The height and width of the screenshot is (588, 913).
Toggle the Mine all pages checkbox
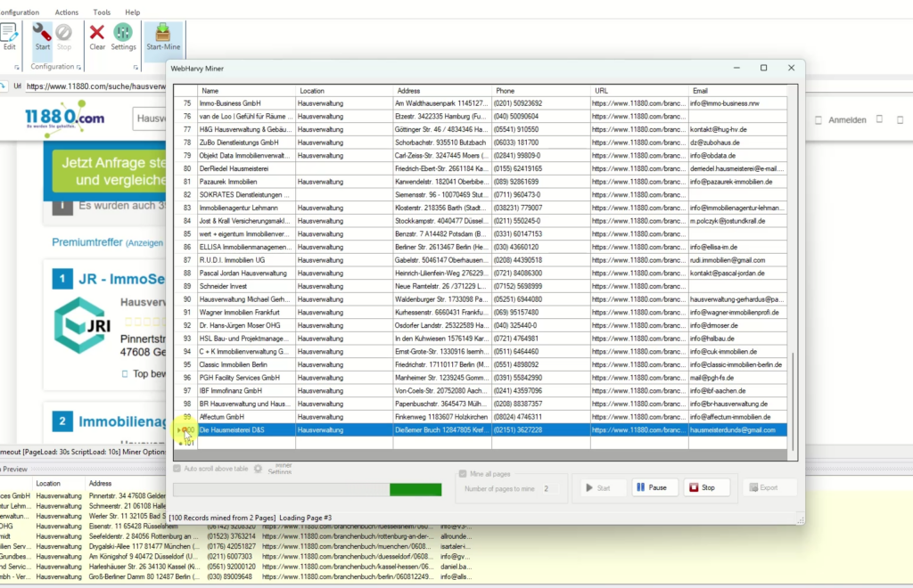coord(463,474)
